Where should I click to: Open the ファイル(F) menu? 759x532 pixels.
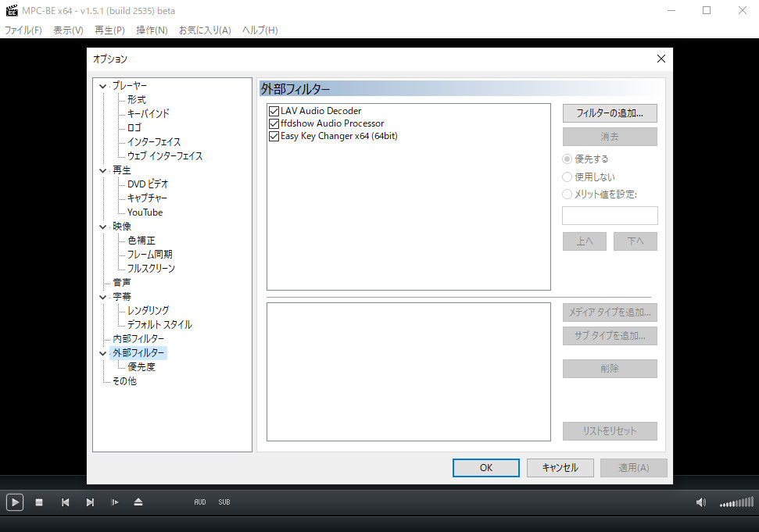tap(23, 30)
